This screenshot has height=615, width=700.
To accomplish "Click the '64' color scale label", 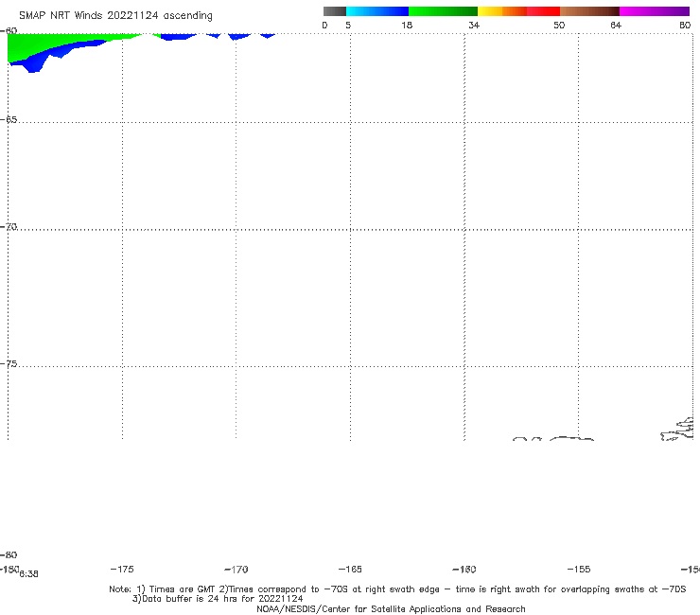I will coord(616,25).
